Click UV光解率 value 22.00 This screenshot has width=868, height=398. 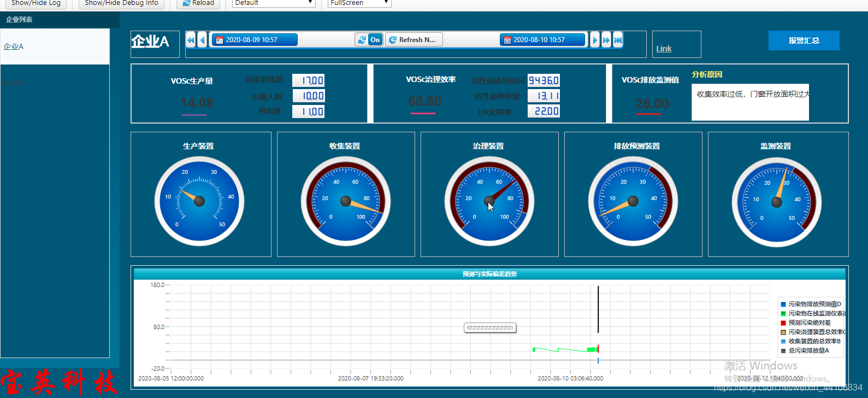coord(544,111)
